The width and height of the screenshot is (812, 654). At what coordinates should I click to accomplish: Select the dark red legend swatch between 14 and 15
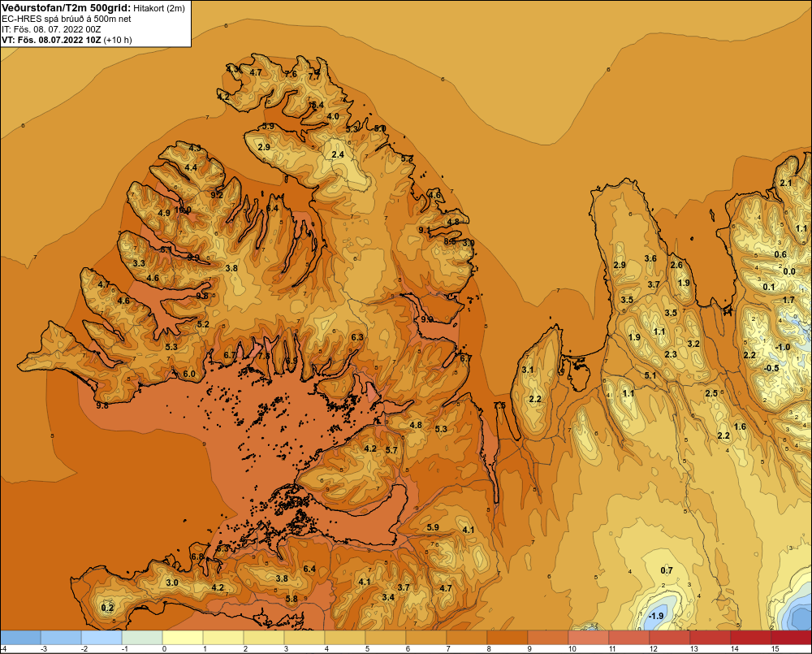pyautogui.click(x=750, y=638)
